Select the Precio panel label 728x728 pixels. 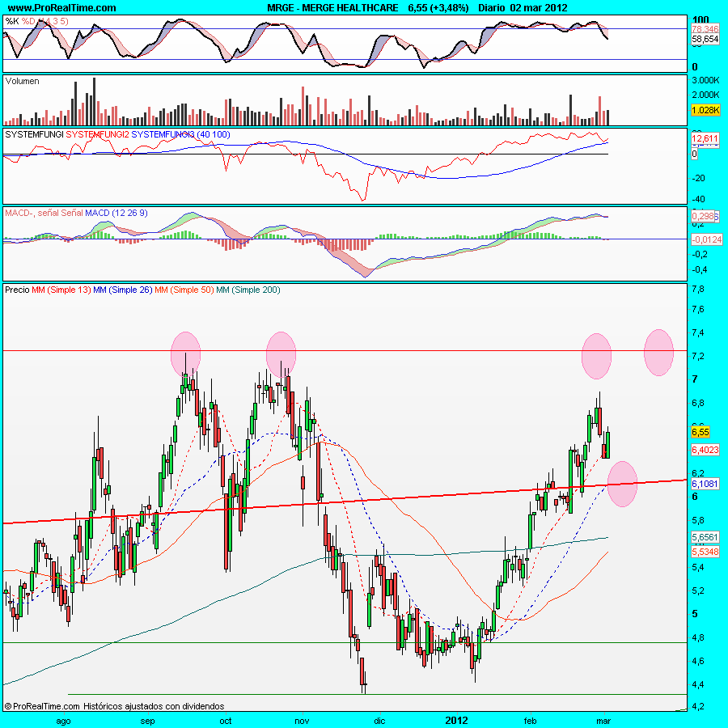coord(17,290)
